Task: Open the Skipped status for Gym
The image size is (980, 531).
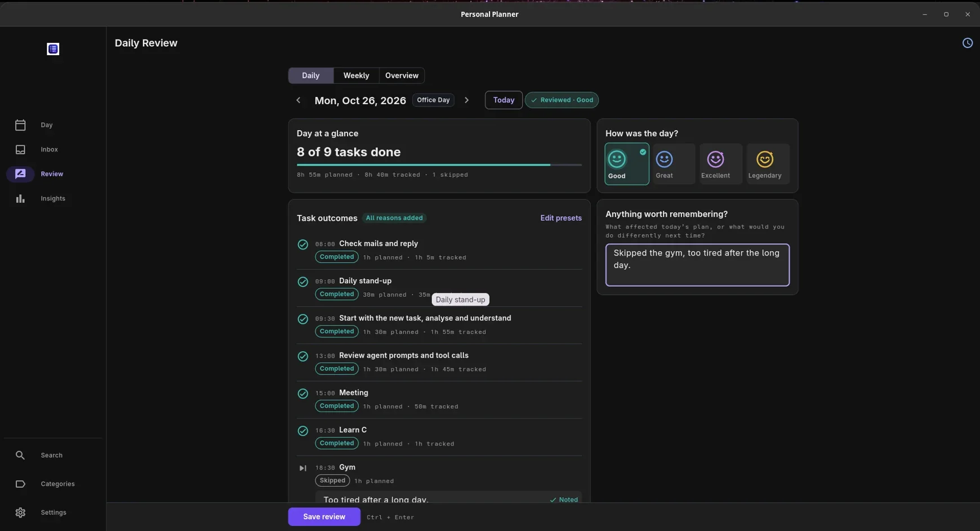Action: [x=332, y=480]
